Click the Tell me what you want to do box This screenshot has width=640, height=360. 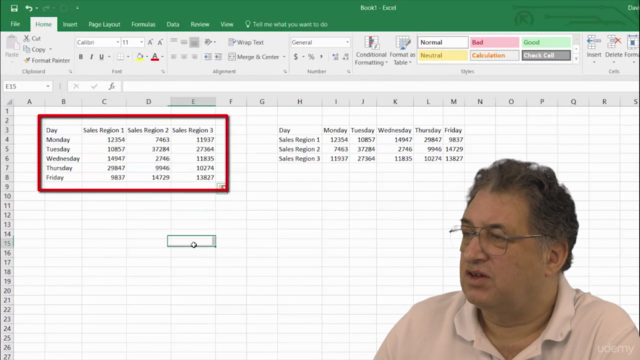click(x=286, y=24)
